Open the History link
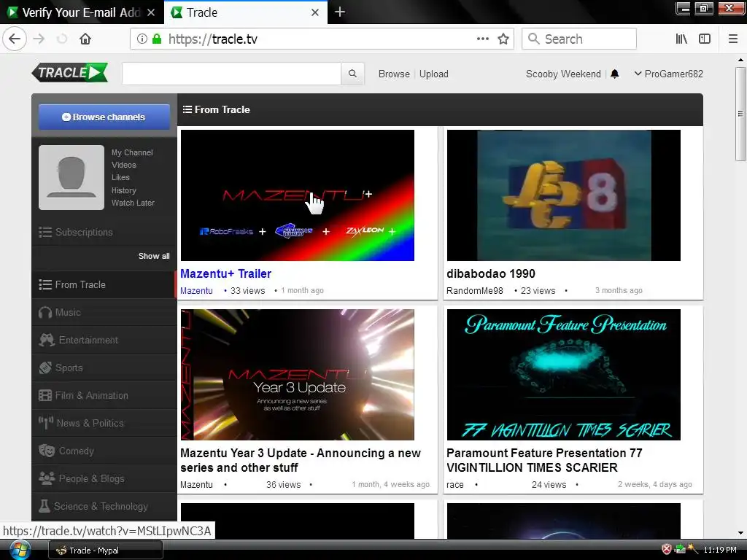This screenshot has height=560, width=747. pyautogui.click(x=124, y=190)
